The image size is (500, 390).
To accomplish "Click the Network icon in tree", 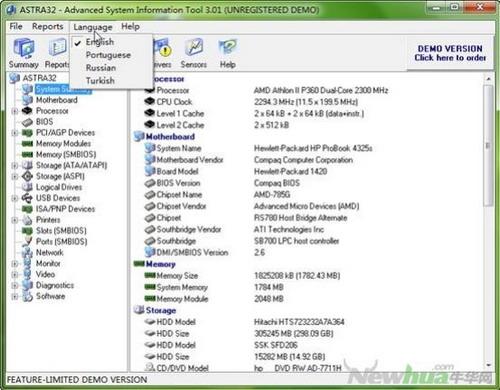I will click(x=27, y=253).
